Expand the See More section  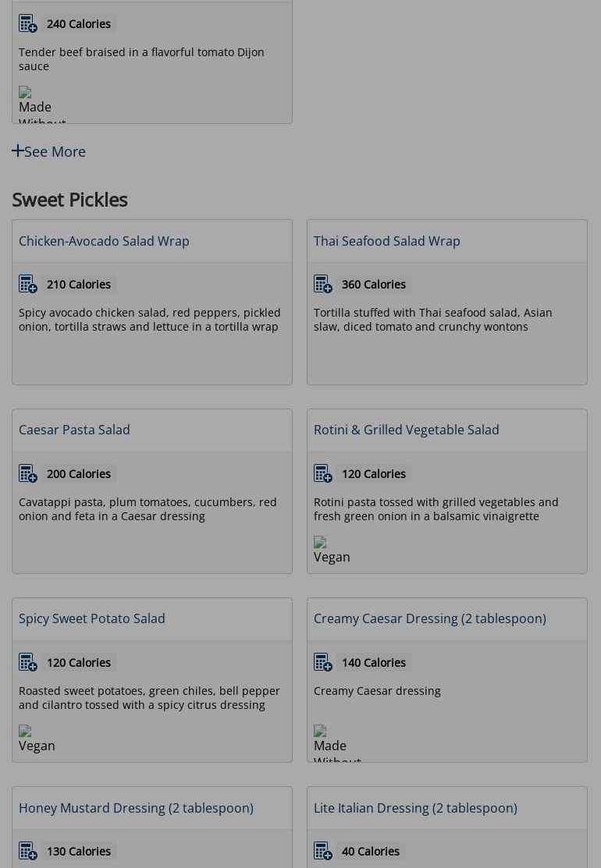(x=48, y=151)
